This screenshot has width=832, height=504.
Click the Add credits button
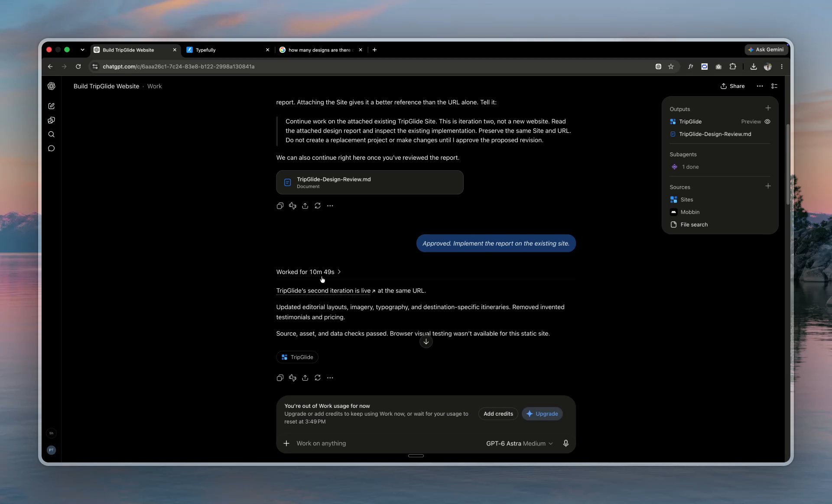(x=498, y=414)
